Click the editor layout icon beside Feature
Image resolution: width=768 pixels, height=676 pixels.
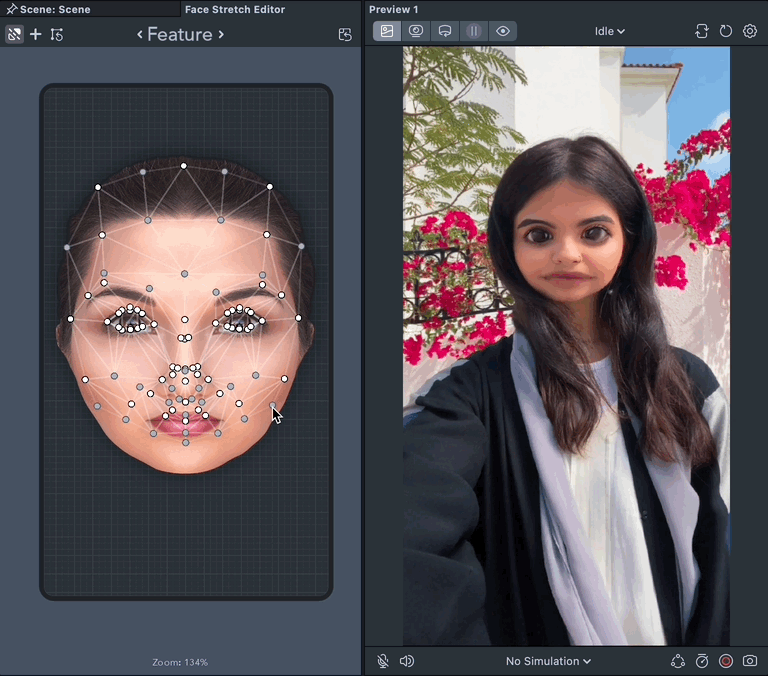pyautogui.click(x=345, y=34)
